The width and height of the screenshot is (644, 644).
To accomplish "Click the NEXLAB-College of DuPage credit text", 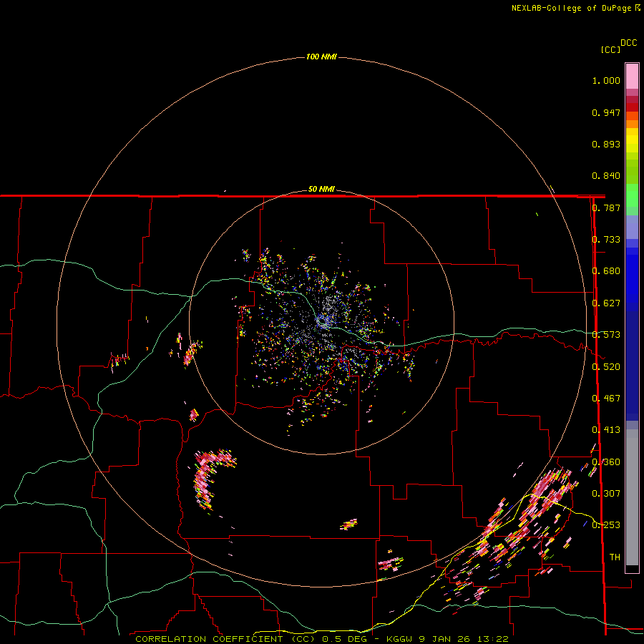I will pyautogui.click(x=571, y=8).
